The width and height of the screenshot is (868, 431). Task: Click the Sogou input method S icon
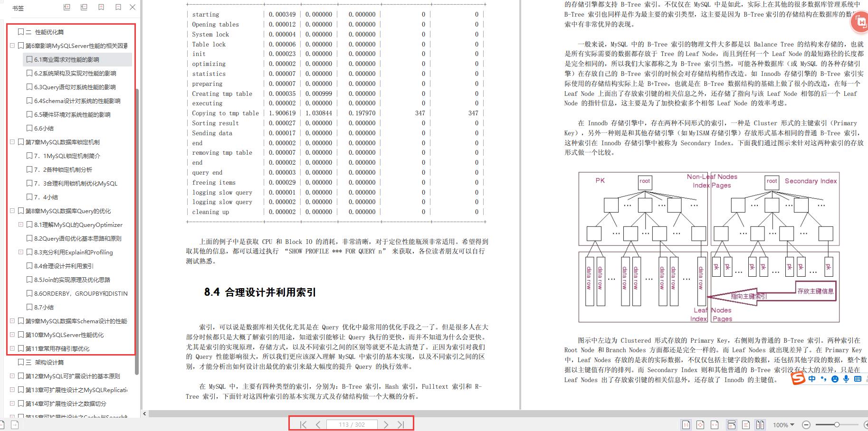click(x=798, y=378)
